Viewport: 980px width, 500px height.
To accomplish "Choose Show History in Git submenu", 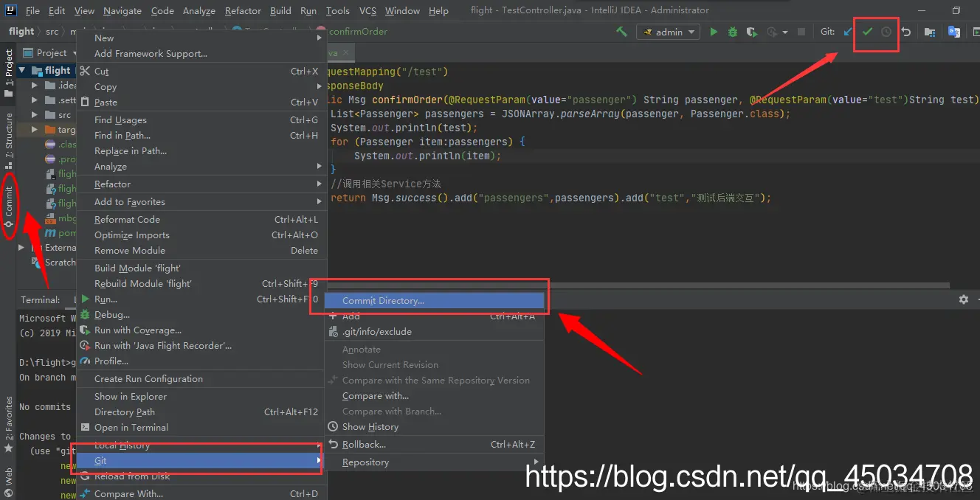I will [x=435, y=426].
